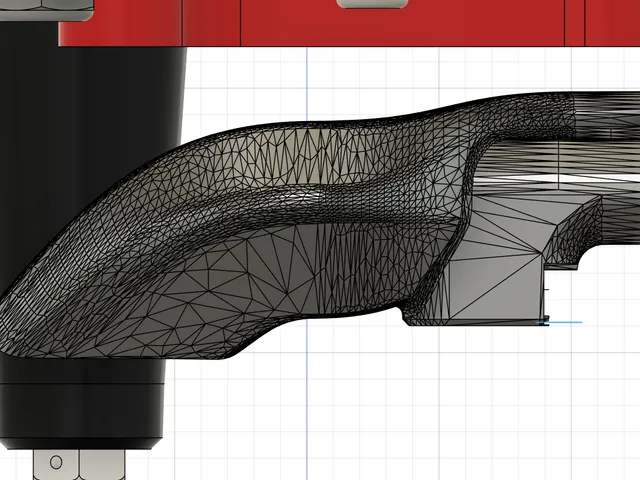Select the red block body at top
The image size is (640, 480).
tap(349, 23)
